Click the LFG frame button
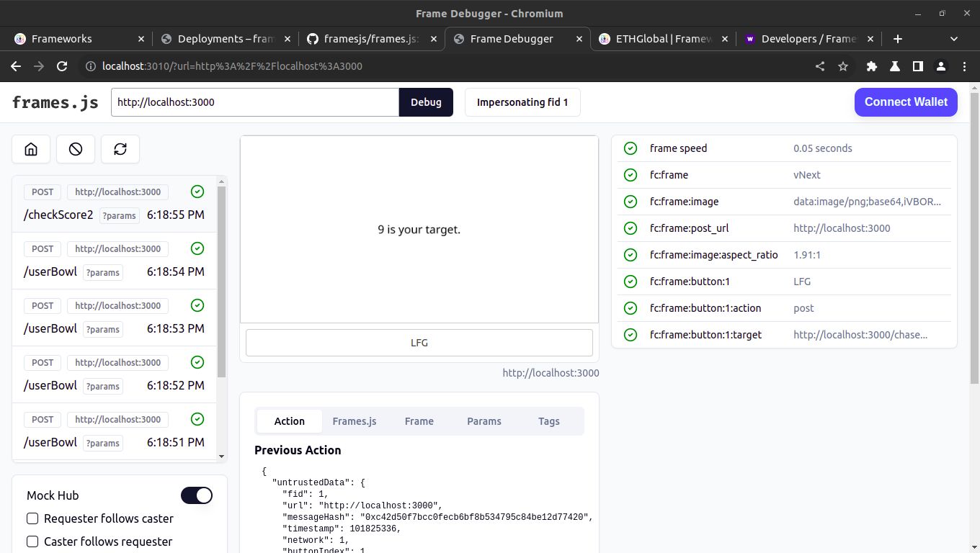 (419, 343)
